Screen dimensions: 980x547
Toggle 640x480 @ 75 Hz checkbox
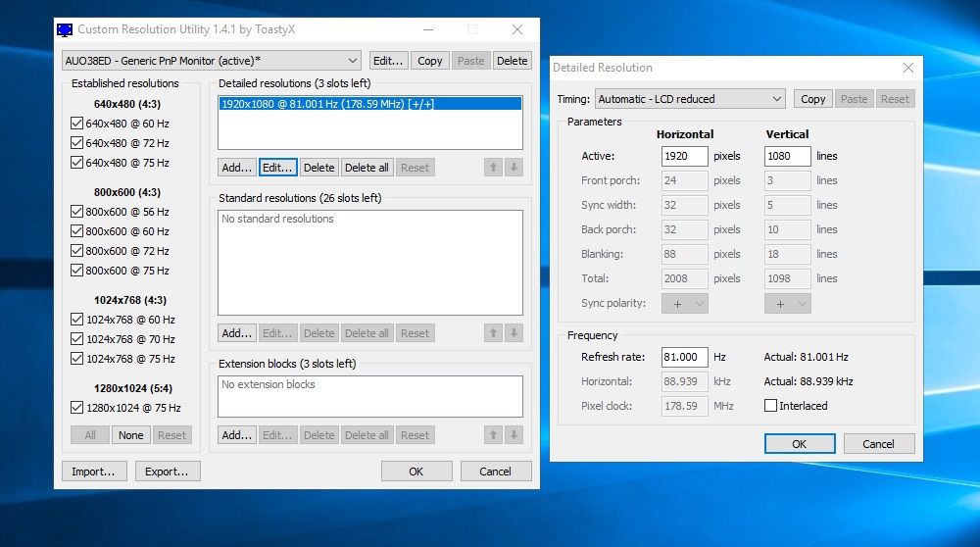coord(76,163)
